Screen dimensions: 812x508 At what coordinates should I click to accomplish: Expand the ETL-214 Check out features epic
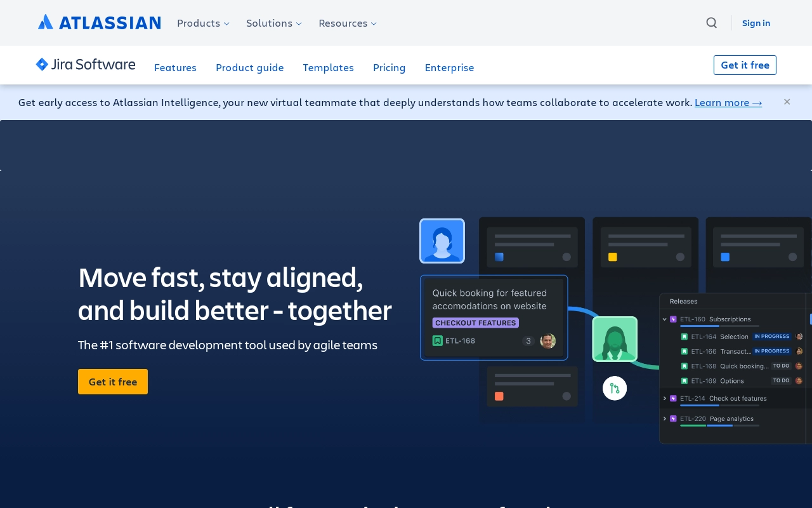coord(665,399)
